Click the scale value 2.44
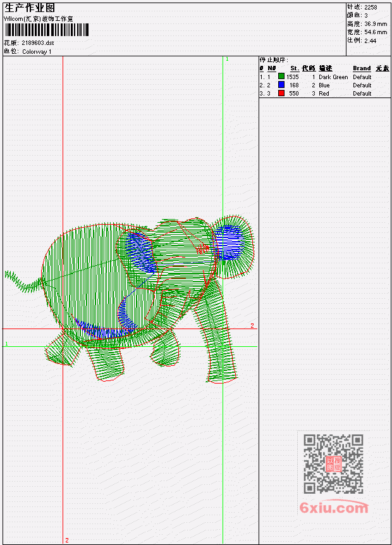This screenshot has width=392, height=545. click(370, 41)
